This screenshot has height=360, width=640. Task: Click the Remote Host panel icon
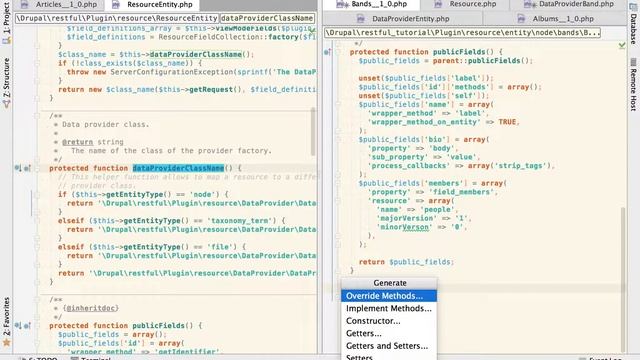(633, 62)
